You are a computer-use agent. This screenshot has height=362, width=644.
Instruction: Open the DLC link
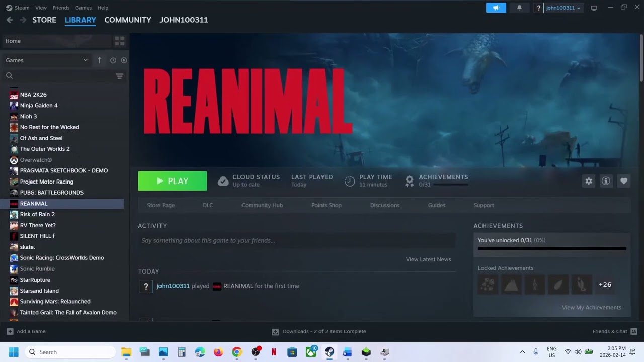208,205
